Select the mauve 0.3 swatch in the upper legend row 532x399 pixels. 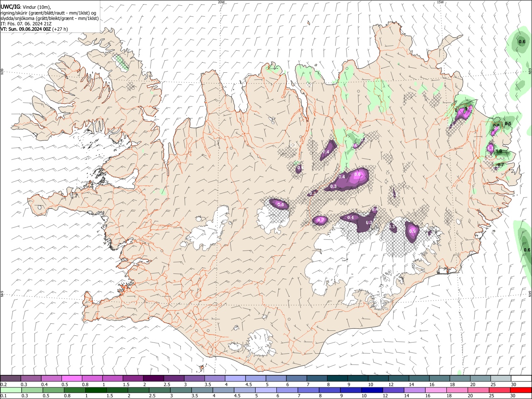(x=31, y=379)
